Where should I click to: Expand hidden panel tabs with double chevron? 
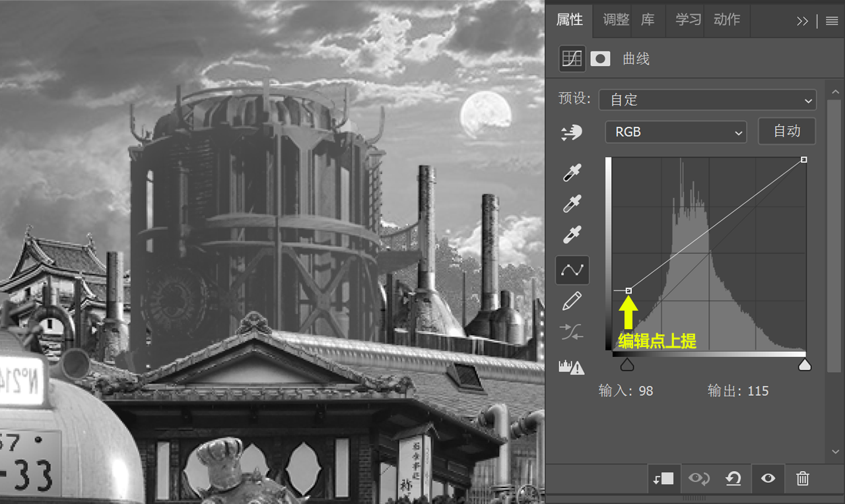tap(802, 21)
